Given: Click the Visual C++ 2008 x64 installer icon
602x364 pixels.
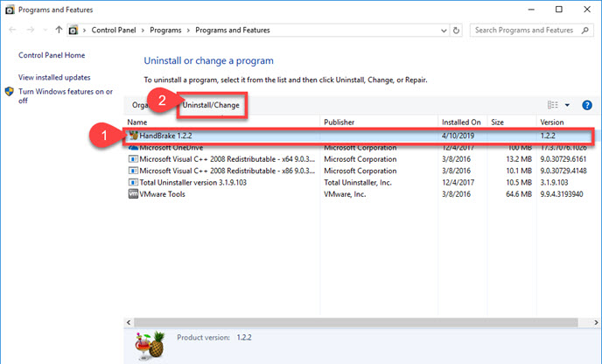Looking at the screenshot, I should pos(133,159).
